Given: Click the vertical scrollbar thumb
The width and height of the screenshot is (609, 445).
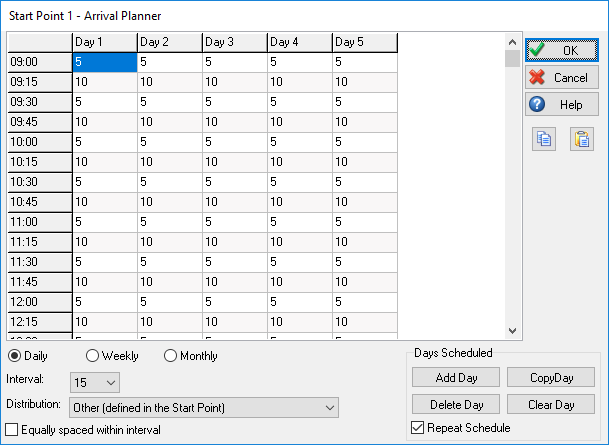Looking at the screenshot, I should [512, 59].
